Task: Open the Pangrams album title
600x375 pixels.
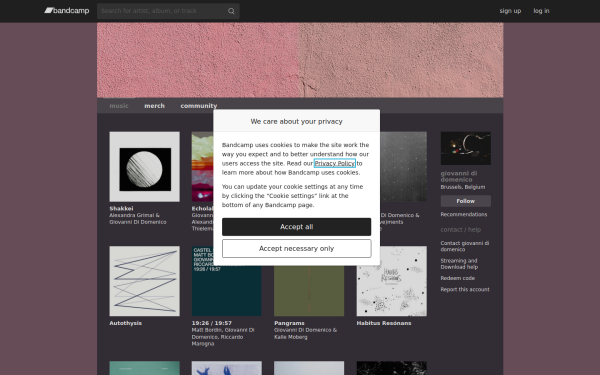Action: coord(289,323)
